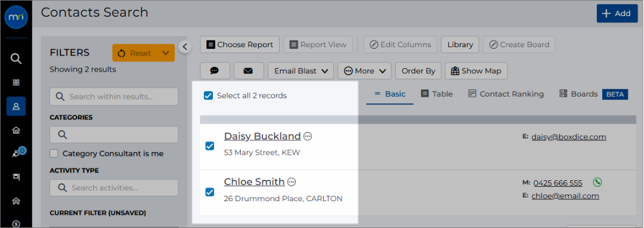Open the chloe@email.com email link
Image resolution: width=644 pixels, height=228 pixels.
tap(565, 196)
